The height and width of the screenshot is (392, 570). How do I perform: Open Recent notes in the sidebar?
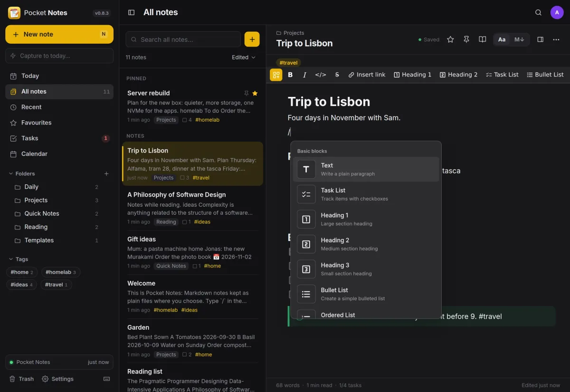pos(59,107)
